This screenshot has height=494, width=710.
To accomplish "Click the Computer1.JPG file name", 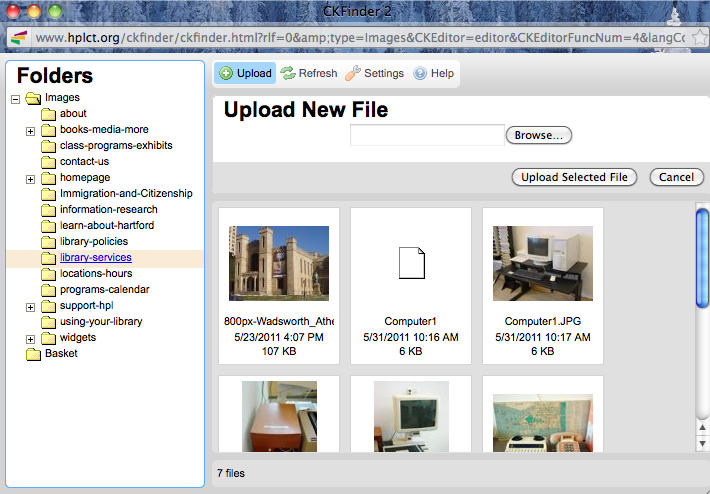I will coord(543,321).
